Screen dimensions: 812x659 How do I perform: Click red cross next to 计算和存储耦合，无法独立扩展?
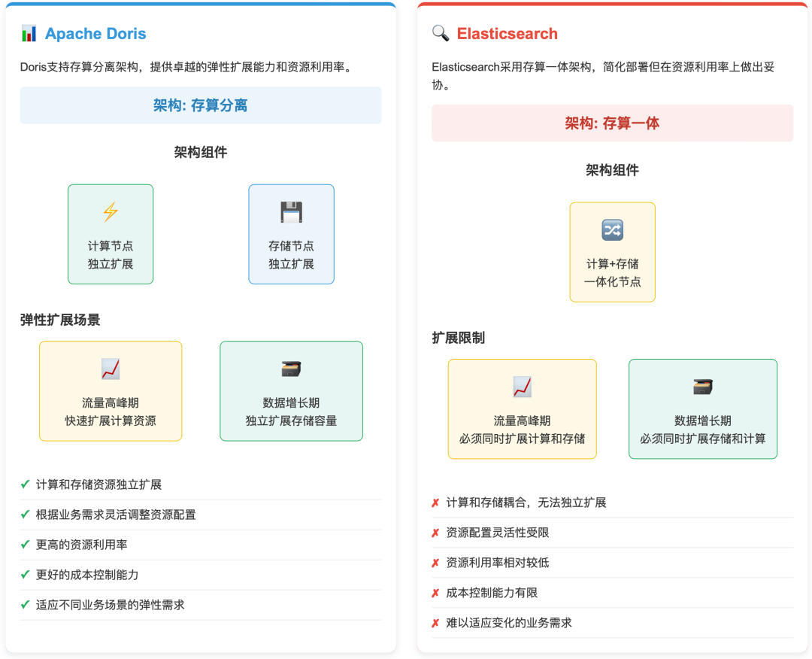click(435, 503)
